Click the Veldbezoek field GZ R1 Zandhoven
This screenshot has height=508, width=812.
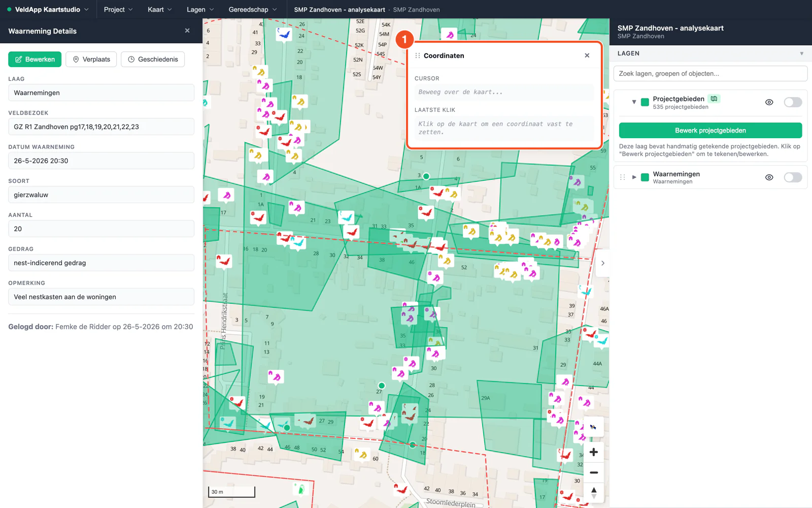[x=101, y=126]
